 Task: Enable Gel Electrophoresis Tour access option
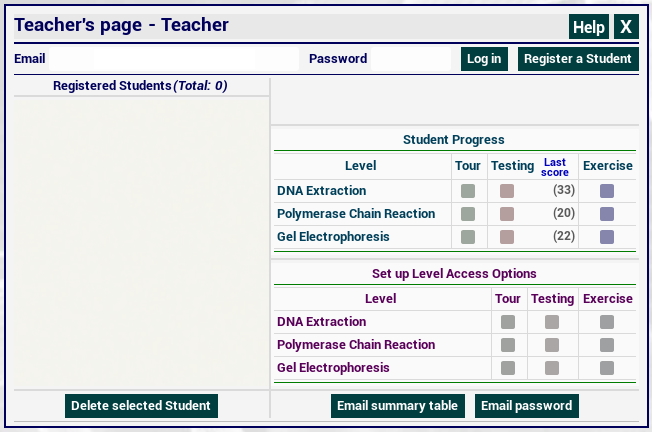coord(508,368)
